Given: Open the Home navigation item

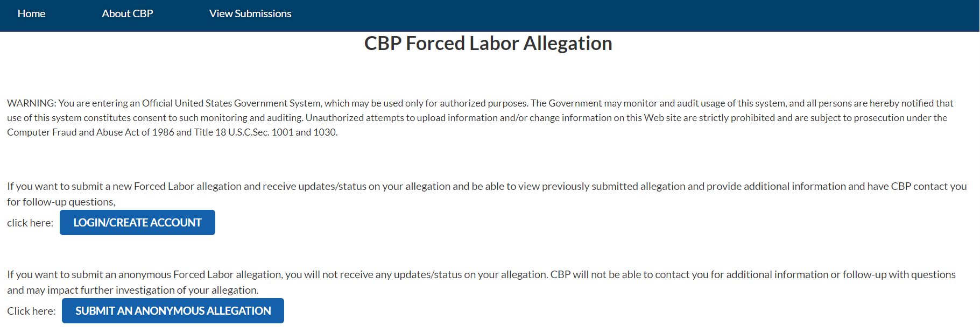Looking at the screenshot, I should [31, 14].
